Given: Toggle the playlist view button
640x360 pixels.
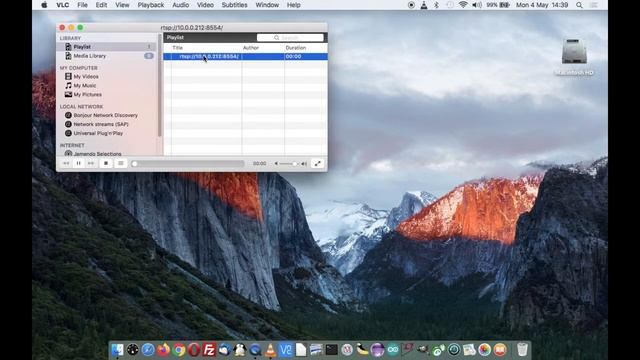Looking at the screenshot, I should click(x=120, y=163).
